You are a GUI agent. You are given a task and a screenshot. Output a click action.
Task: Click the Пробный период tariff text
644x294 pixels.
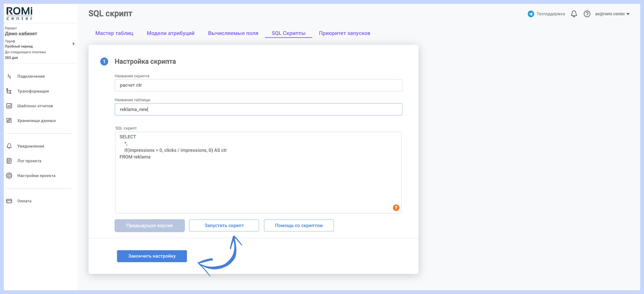19,46
